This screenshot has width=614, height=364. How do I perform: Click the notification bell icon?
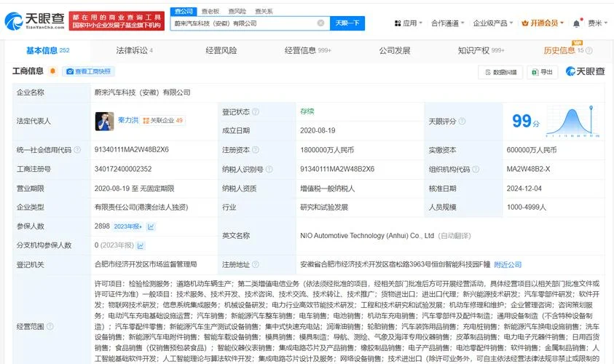pyautogui.click(x=576, y=23)
